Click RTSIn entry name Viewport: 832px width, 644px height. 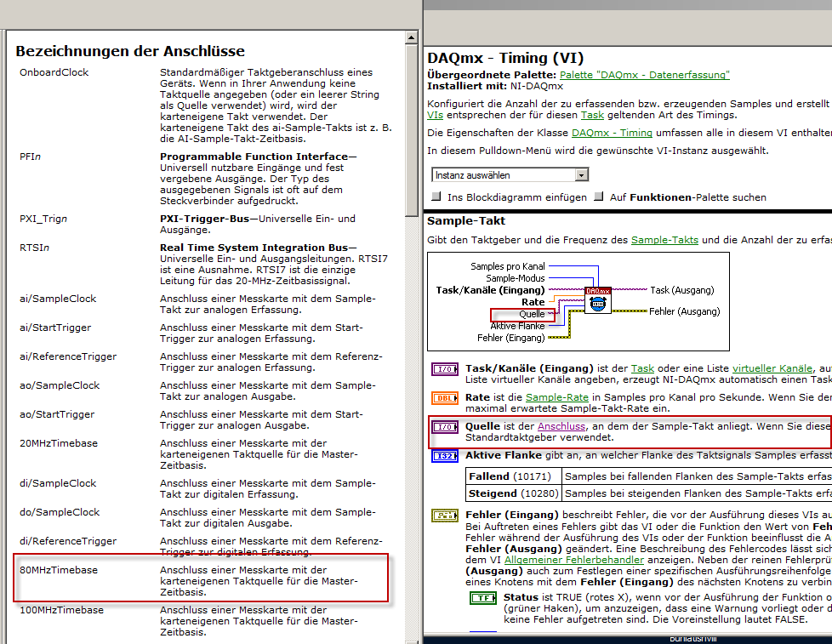34,248
